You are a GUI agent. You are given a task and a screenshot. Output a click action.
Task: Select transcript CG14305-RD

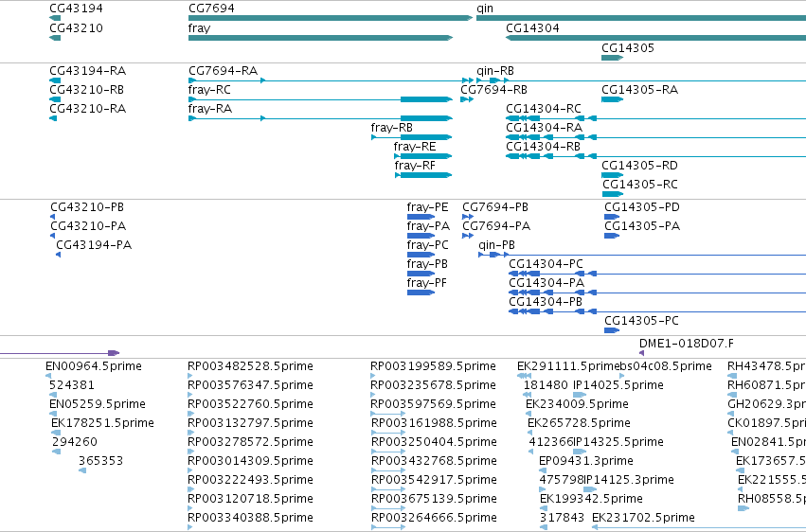point(612,175)
